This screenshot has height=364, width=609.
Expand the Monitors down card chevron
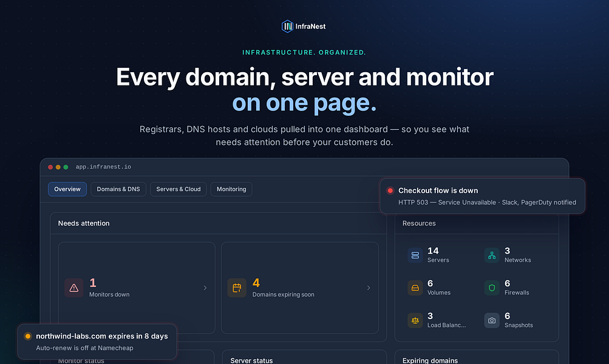tap(205, 288)
